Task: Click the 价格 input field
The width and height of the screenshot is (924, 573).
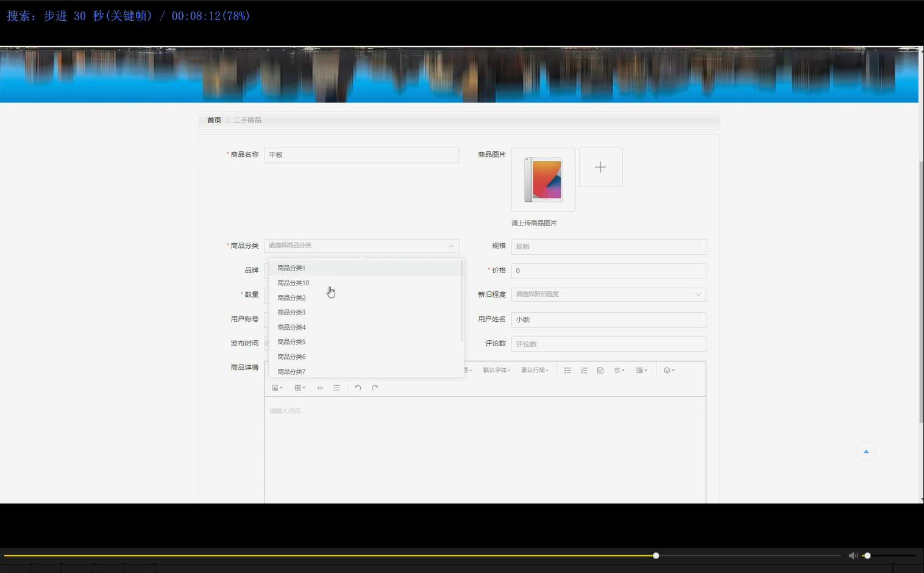Action: [x=608, y=271]
